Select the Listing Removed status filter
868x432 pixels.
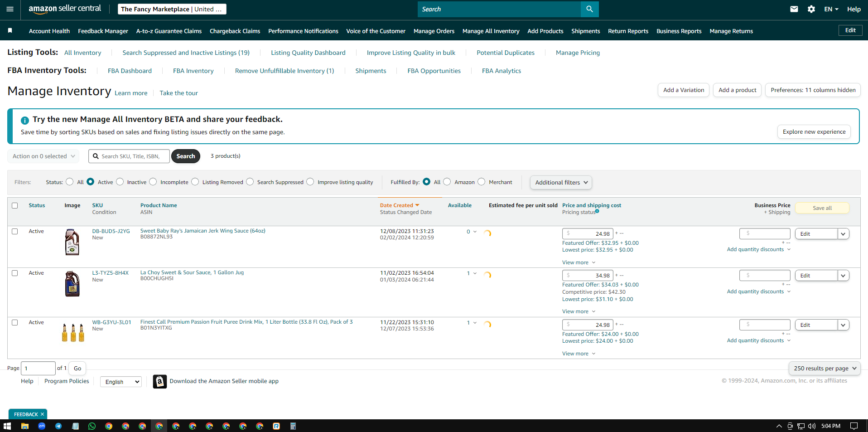tap(195, 182)
